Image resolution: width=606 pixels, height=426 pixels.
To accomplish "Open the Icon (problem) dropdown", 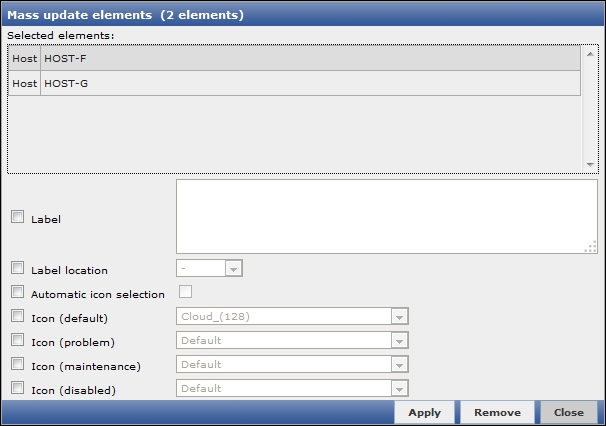I will [x=293, y=341].
